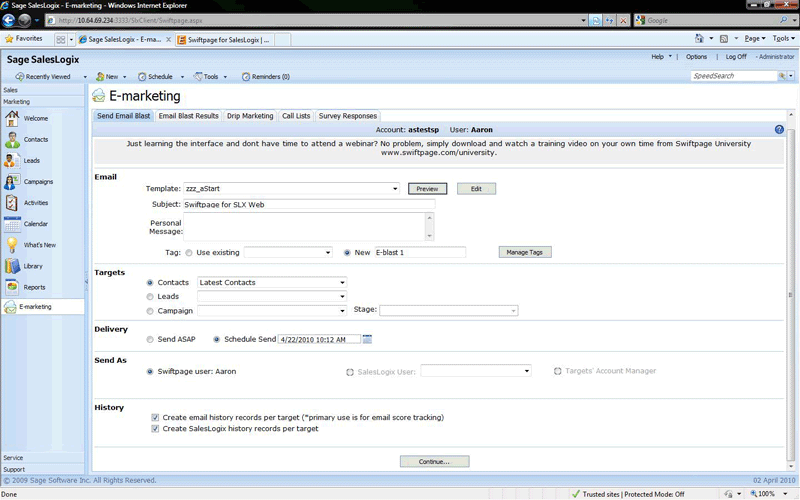The image size is (800, 500).
Task: Switch to the Call Lists tab
Action: tap(296, 116)
